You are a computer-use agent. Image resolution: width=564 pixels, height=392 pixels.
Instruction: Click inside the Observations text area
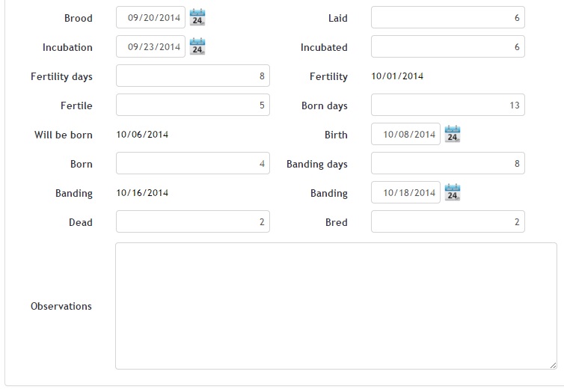click(336, 305)
